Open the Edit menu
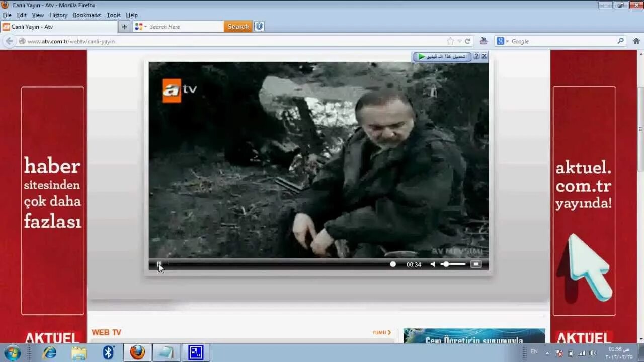Screen dimensions: 644x362 click(x=22, y=15)
